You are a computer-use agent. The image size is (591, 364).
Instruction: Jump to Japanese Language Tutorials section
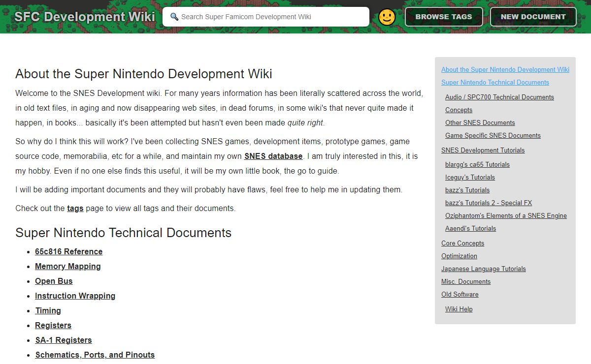[483, 269]
